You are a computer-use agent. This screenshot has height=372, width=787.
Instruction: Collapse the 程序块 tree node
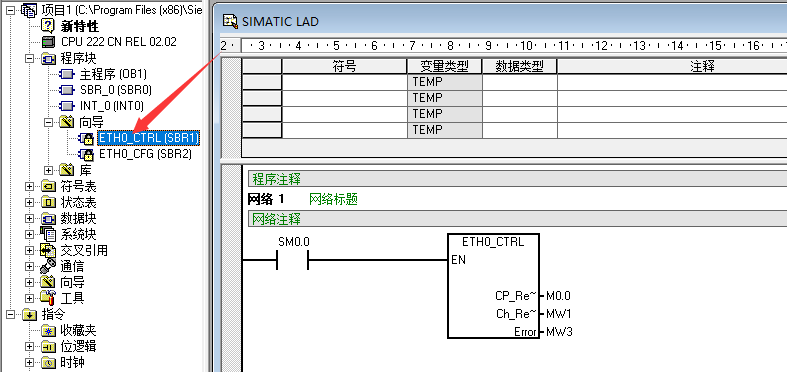(30, 58)
